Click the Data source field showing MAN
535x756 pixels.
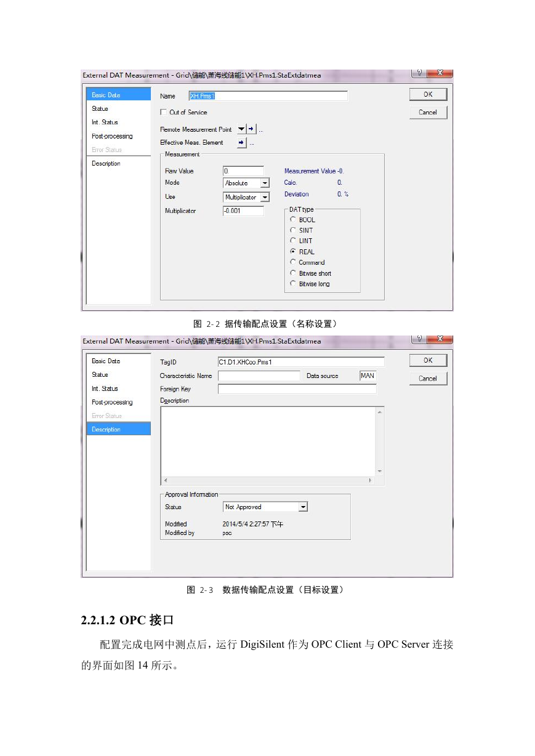368,376
